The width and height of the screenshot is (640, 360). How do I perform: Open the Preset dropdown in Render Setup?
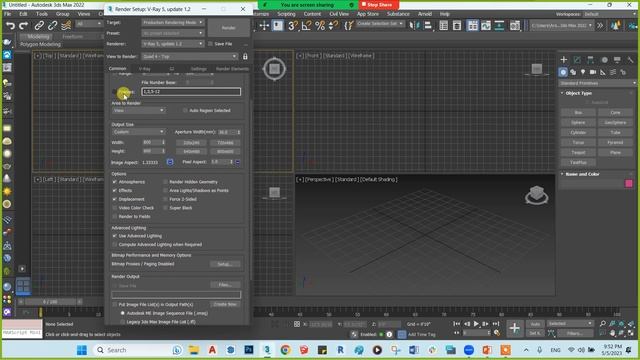(173, 33)
